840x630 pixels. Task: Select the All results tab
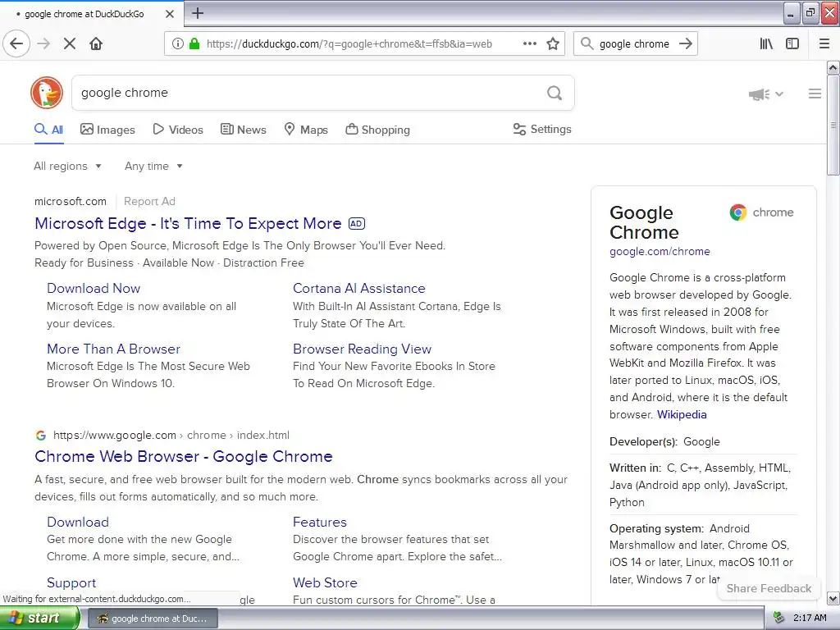(x=48, y=129)
